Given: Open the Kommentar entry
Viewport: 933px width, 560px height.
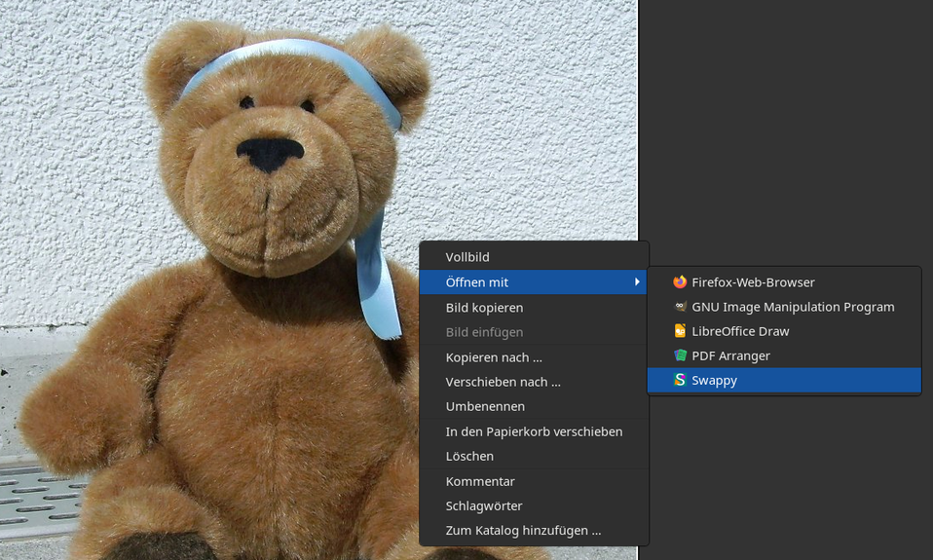Looking at the screenshot, I should pos(533,481).
